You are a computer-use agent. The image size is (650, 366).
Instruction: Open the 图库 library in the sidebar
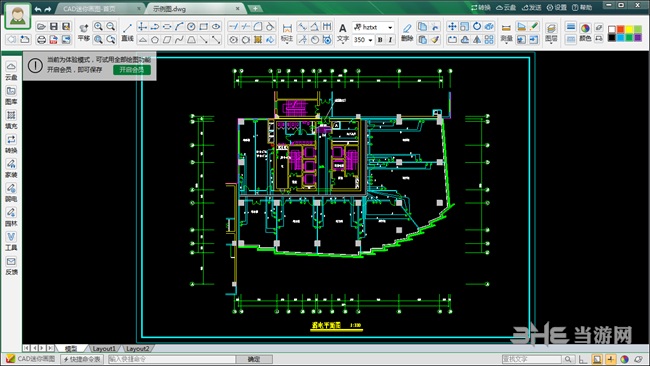11,95
